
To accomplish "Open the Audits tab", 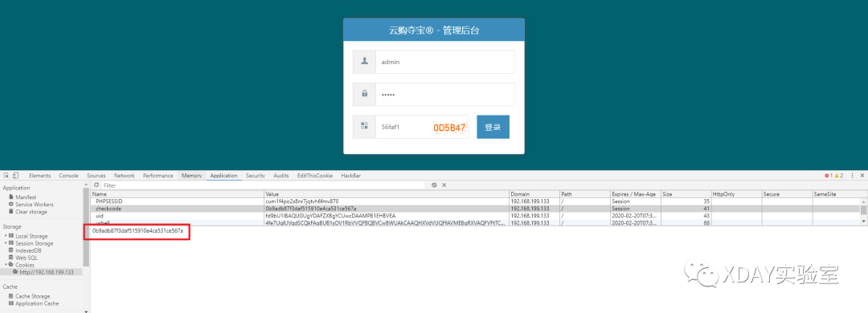I will tap(281, 175).
